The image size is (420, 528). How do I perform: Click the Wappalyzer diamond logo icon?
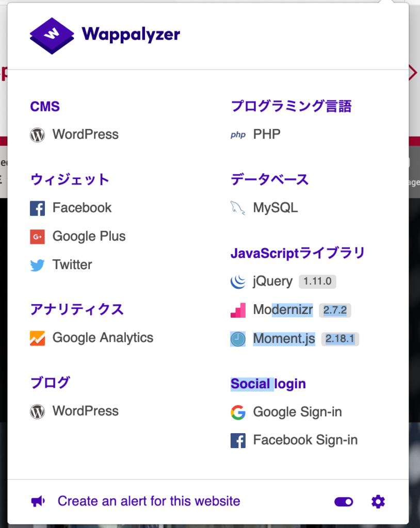pyautogui.click(x=52, y=36)
